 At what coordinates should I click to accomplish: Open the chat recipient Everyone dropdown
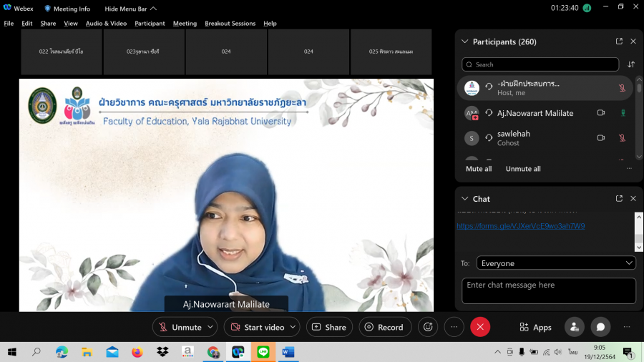point(556,263)
